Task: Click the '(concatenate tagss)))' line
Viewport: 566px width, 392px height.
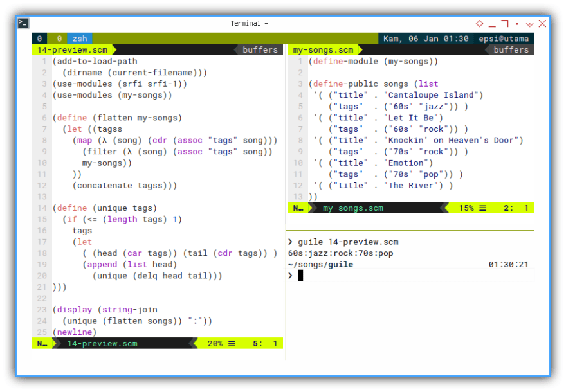Action: (x=125, y=186)
